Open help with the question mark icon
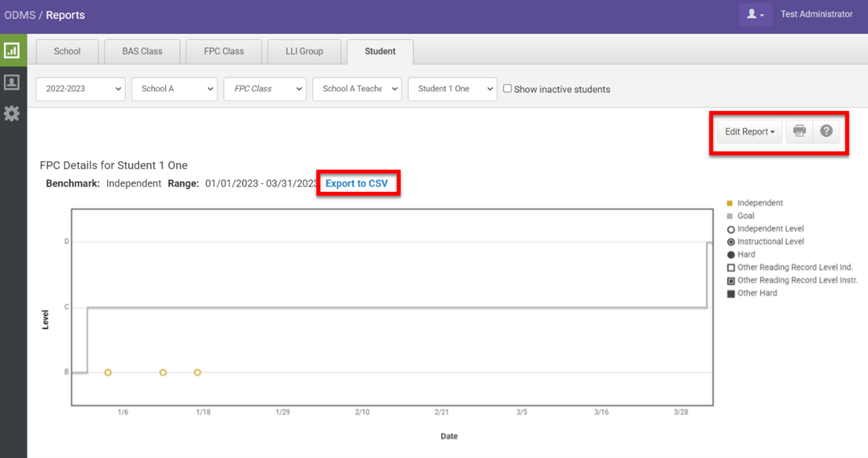 826,131
